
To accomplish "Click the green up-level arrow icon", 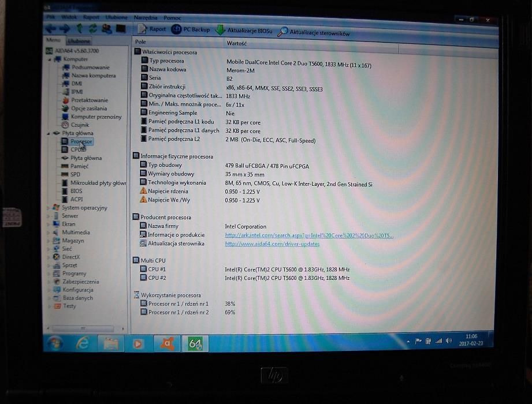I will tap(79, 28).
